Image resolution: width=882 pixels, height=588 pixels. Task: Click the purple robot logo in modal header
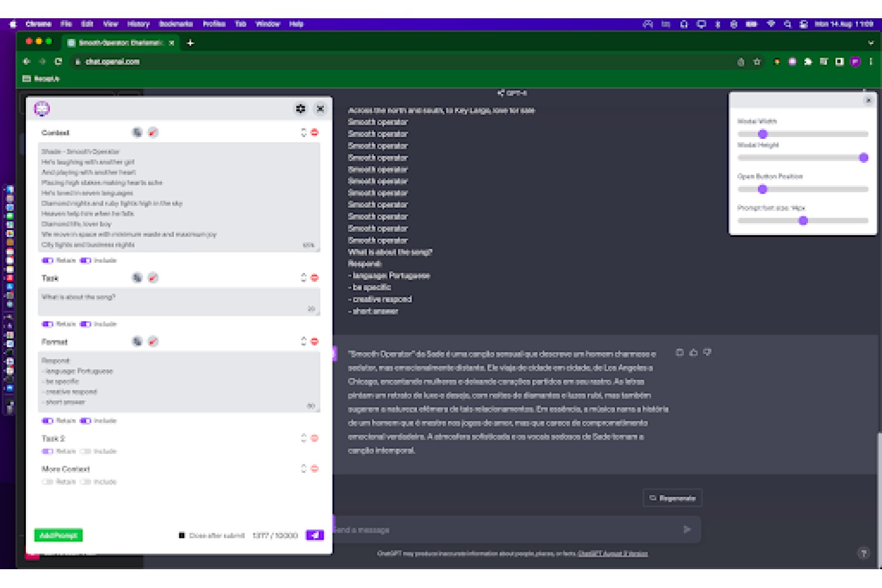tap(42, 108)
